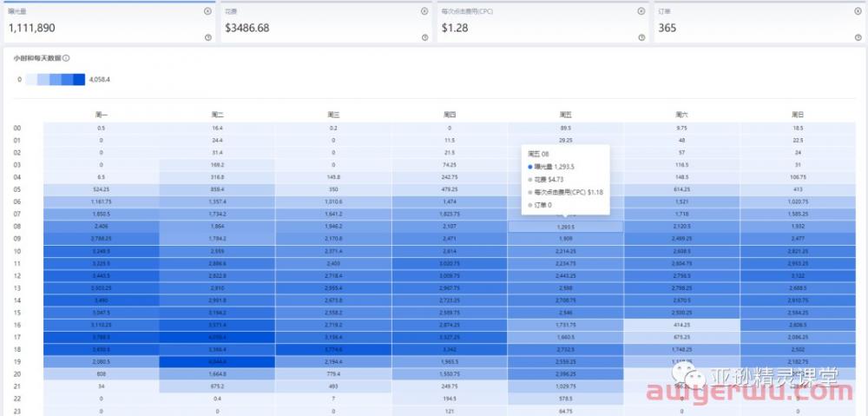The image size is (868, 416).
Task: Select the 周五 00 cell 89.5
Action: point(565,129)
